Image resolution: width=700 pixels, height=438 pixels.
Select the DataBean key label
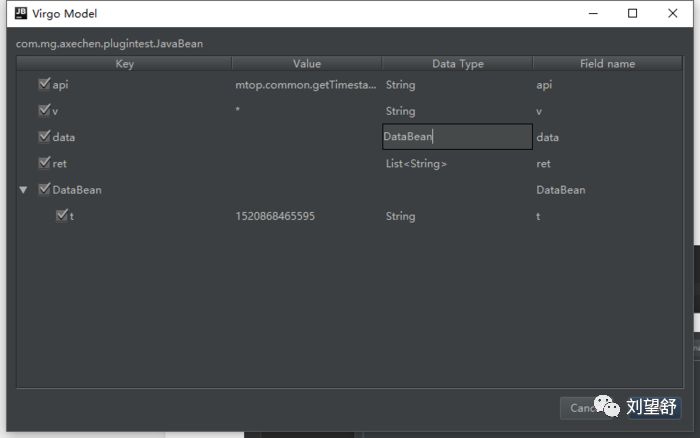77,190
